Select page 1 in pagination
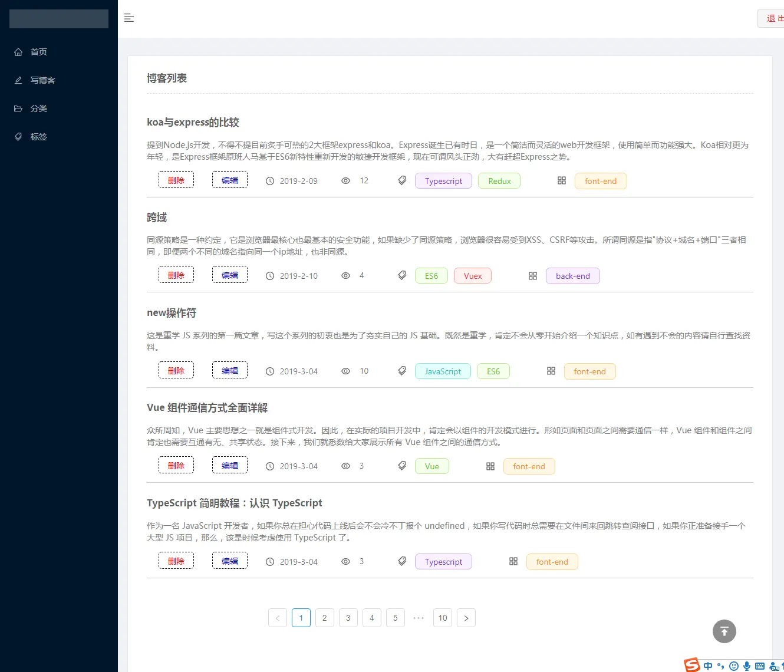This screenshot has width=784, height=672. coord(301,618)
